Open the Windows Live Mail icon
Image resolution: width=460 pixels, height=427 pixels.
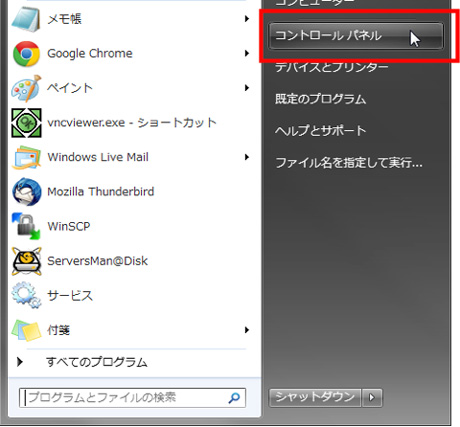[26, 157]
